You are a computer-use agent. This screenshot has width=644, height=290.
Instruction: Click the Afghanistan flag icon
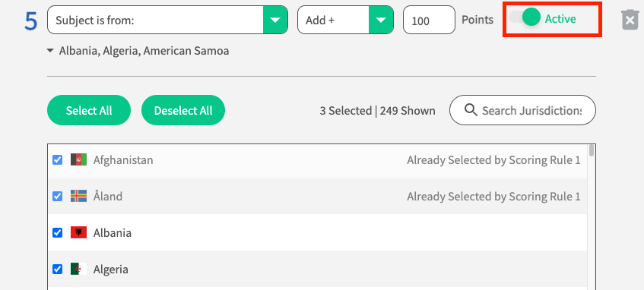pyautogui.click(x=78, y=159)
